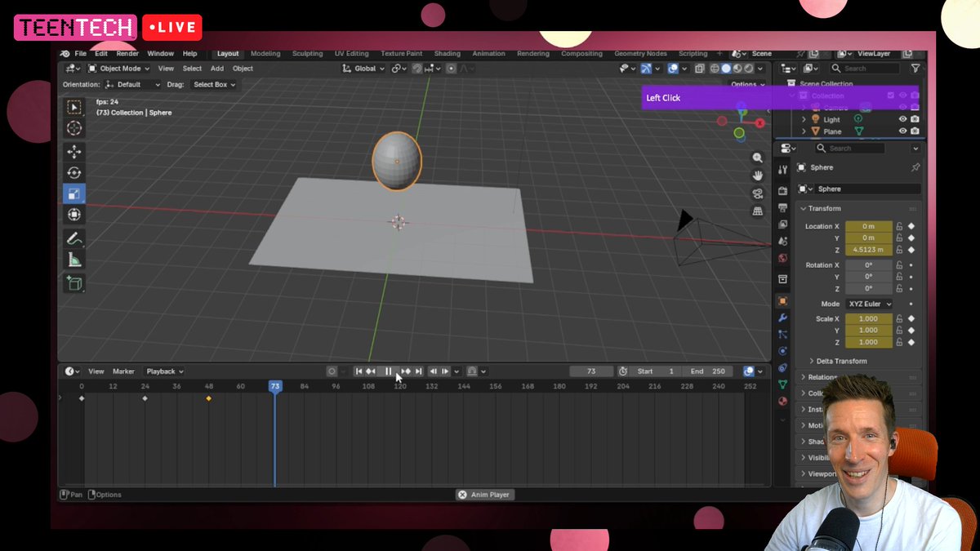Image resolution: width=980 pixels, height=551 pixels.
Task: Expand the Delta Transform panel
Action: tap(841, 361)
